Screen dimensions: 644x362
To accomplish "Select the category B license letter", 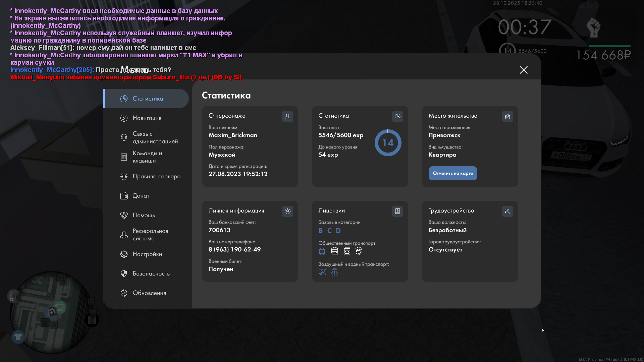I will 321,231.
